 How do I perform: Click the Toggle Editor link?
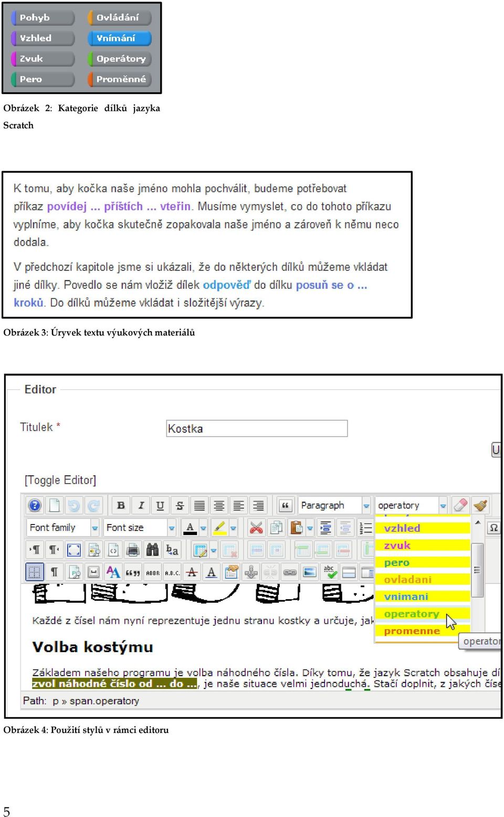[60, 480]
